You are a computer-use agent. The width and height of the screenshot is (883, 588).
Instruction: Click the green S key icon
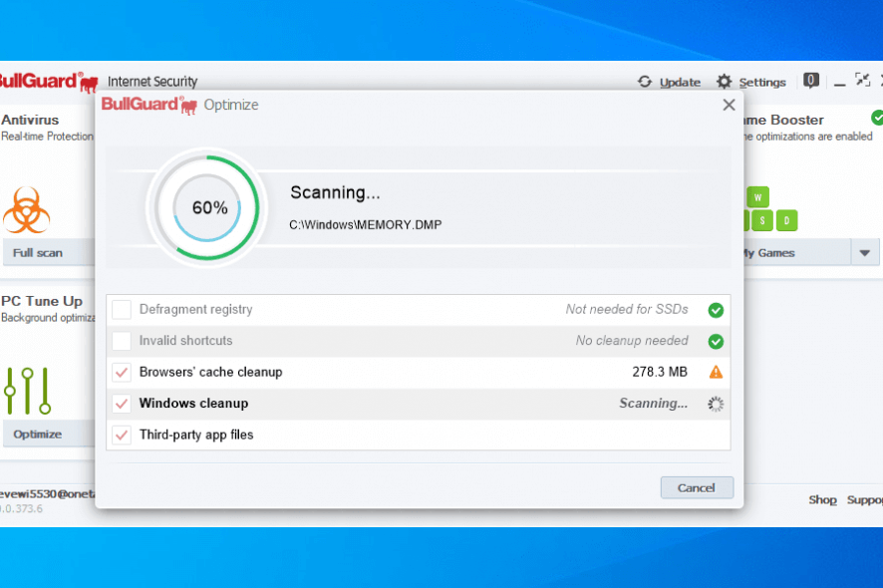tap(762, 220)
